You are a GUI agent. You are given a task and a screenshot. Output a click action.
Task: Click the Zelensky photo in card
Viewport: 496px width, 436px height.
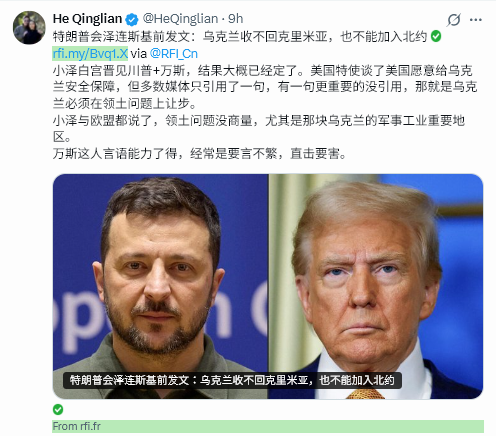pyautogui.click(x=160, y=286)
